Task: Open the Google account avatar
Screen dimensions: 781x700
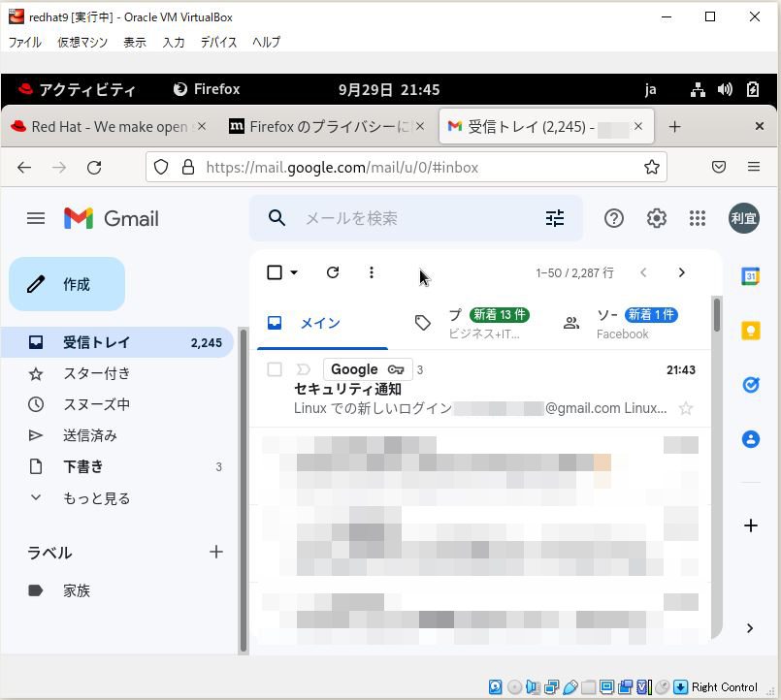Action: (743, 218)
